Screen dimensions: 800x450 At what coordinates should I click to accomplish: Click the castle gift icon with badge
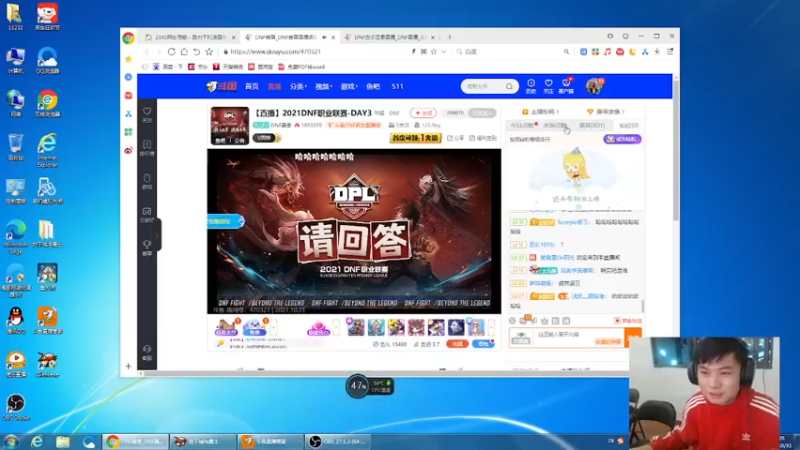(x=227, y=327)
